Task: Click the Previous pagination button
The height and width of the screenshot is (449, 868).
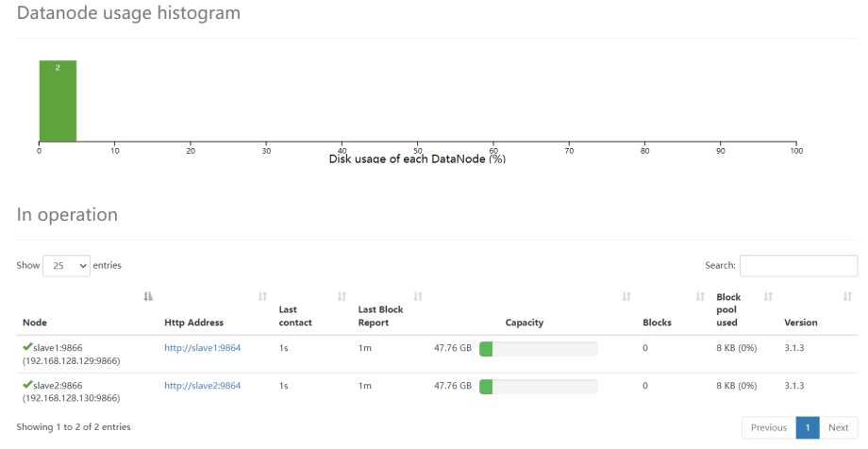Action: point(768,427)
